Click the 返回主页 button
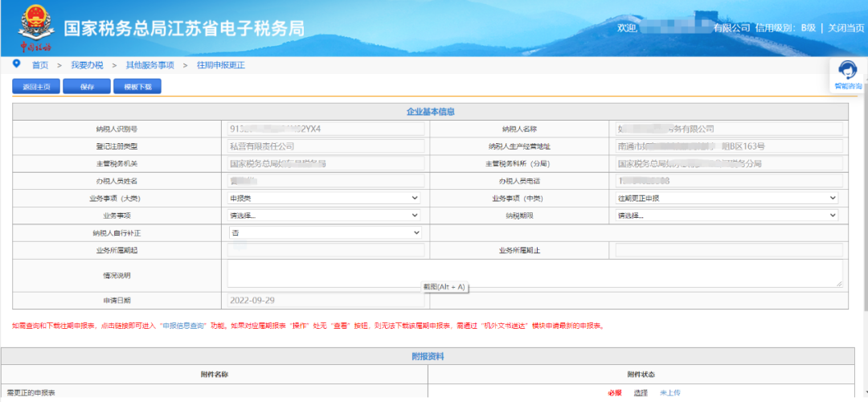The width and height of the screenshot is (868, 402). pos(36,87)
